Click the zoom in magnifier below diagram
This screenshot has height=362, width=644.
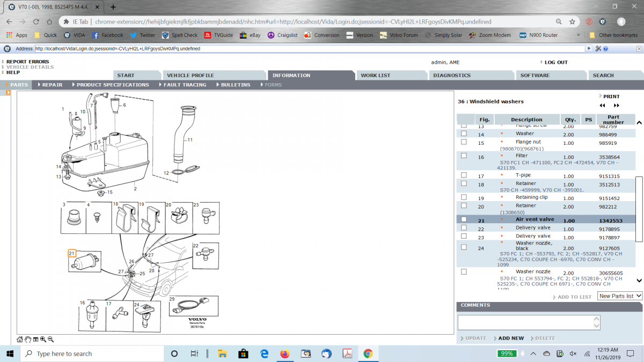(x=43, y=339)
